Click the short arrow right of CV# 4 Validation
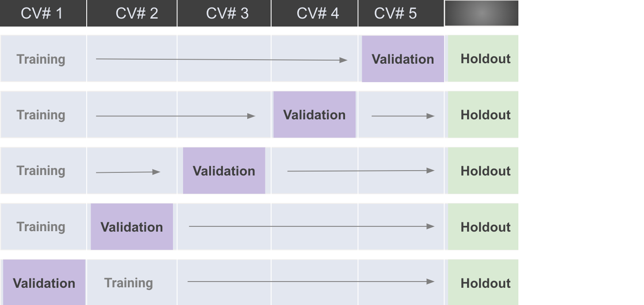The width and height of the screenshot is (644, 305). click(x=402, y=116)
